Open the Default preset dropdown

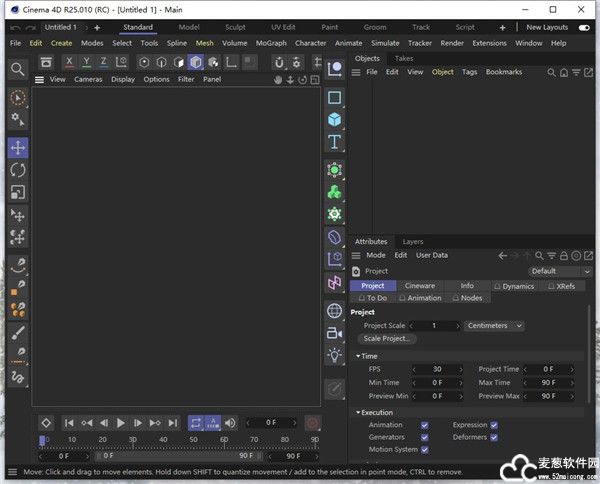click(559, 271)
